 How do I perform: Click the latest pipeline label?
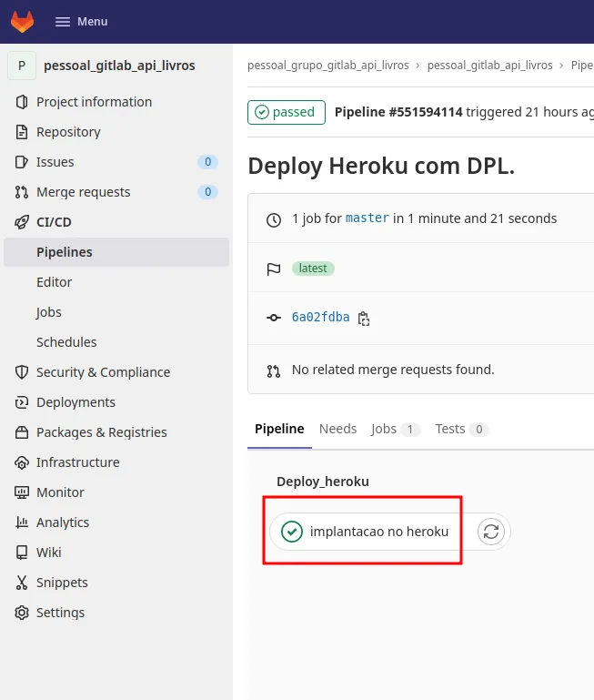tap(313, 269)
